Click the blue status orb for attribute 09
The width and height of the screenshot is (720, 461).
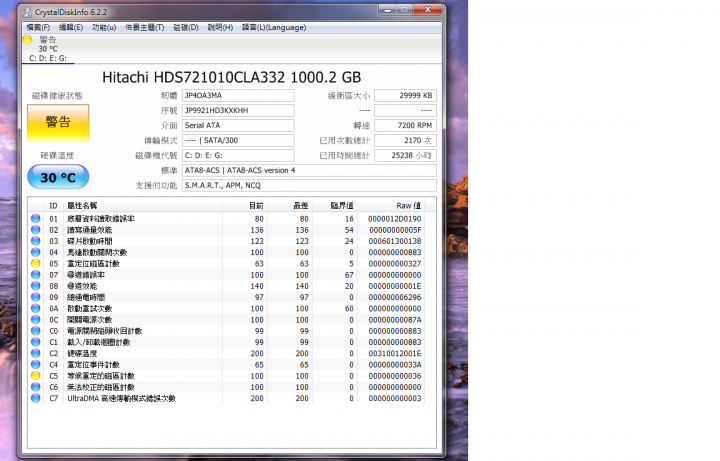click(35, 297)
